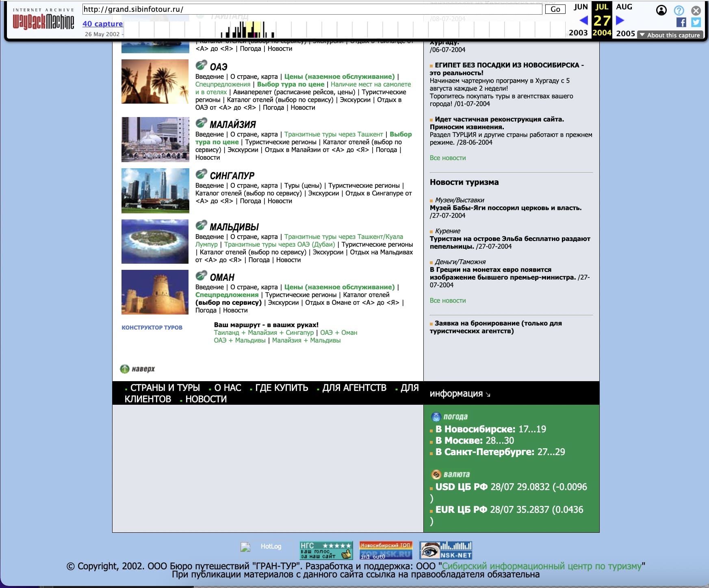Open the МАЛАЙЗИЯ country heading
Screen dimensions: 709x588
233,125
